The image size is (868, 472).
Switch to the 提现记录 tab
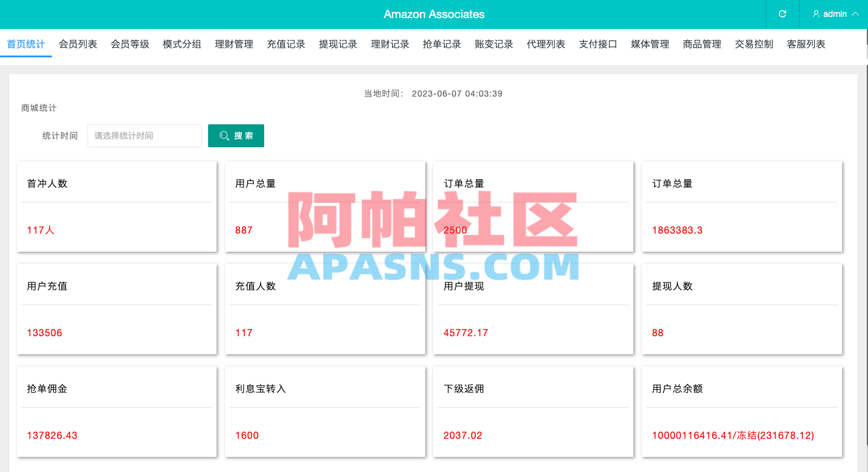point(338,44)
